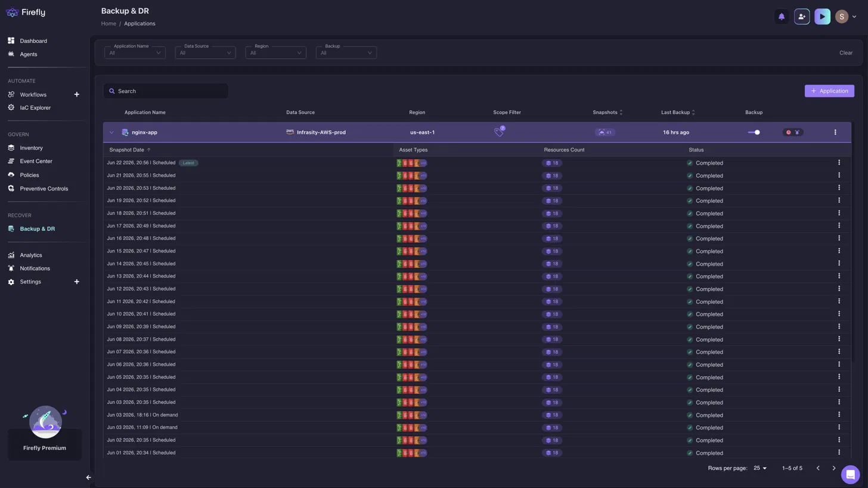Open the notifications bell in the header
868x488 pixels.
coord(782,17)
